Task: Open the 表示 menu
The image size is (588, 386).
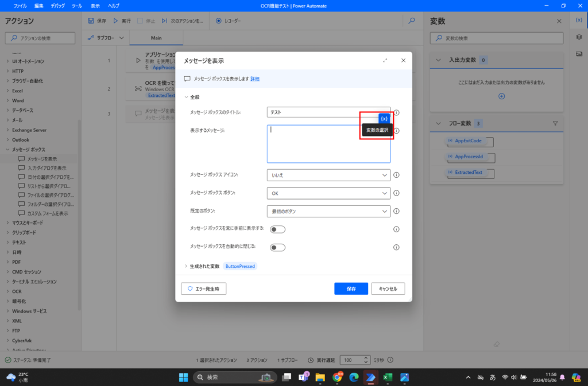Action: pyautogui.click(x=95, y=6)
